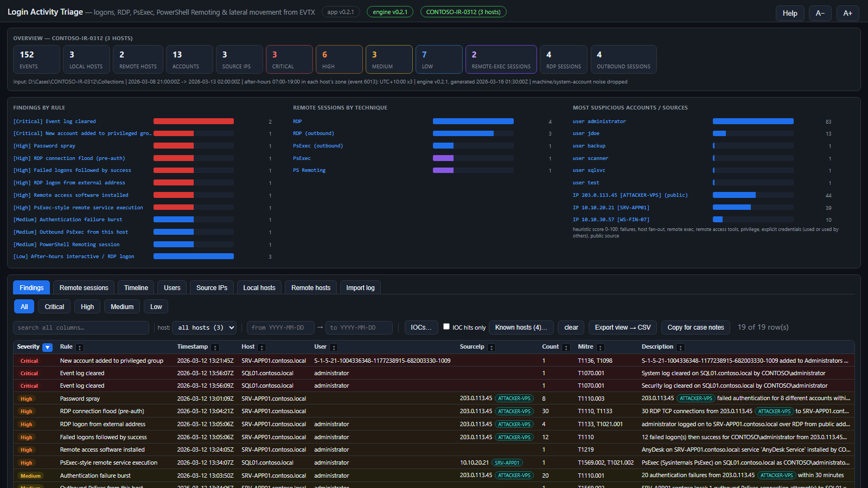Click the clear filters button

pyautogui.click(x=571, y=328)
